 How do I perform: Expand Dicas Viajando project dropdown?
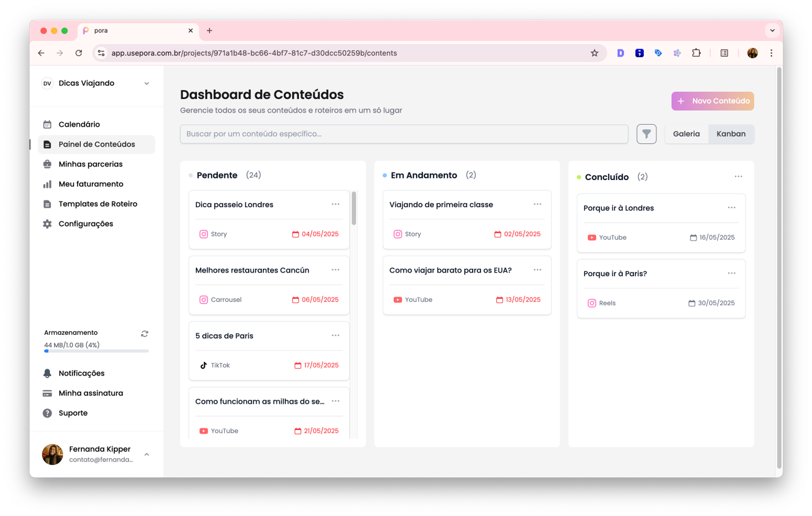tap(147, 84)
